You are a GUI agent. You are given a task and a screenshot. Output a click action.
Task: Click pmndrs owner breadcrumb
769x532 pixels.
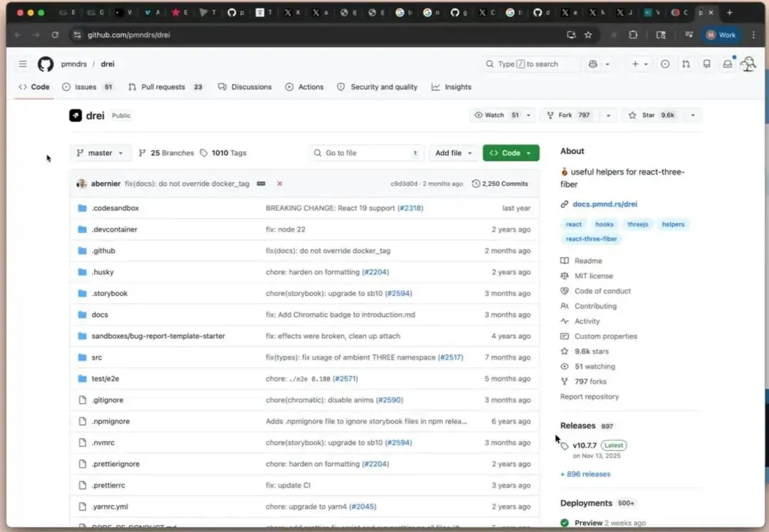pos(73,64)
